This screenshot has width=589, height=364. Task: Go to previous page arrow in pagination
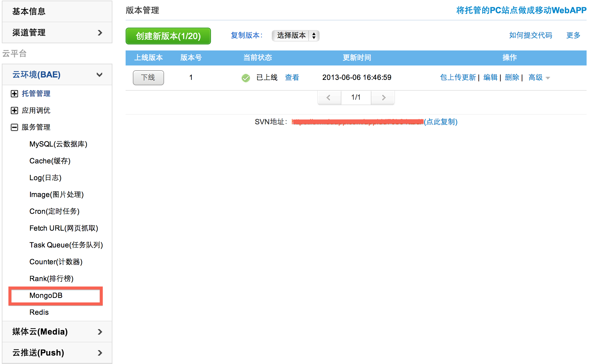[x=329, y=98]
